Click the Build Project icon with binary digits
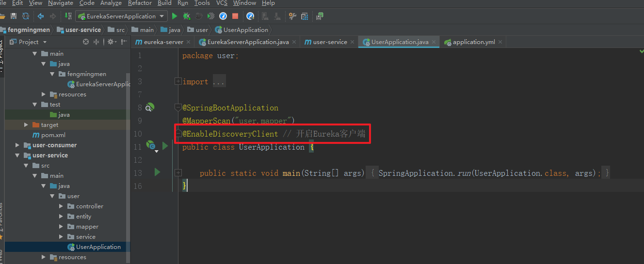The height and width of the screenshot is (264, 644). click(x=68, y=16)
